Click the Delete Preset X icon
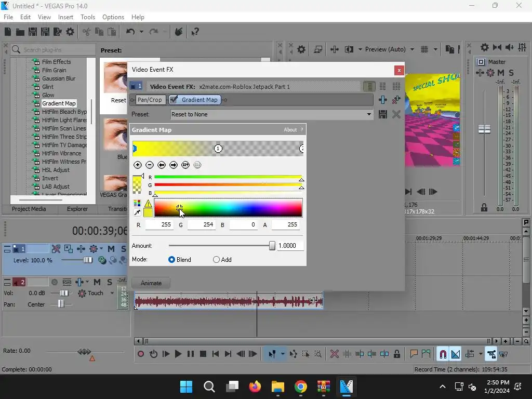Viewport: 532px width, 399px height. [396, 114]
